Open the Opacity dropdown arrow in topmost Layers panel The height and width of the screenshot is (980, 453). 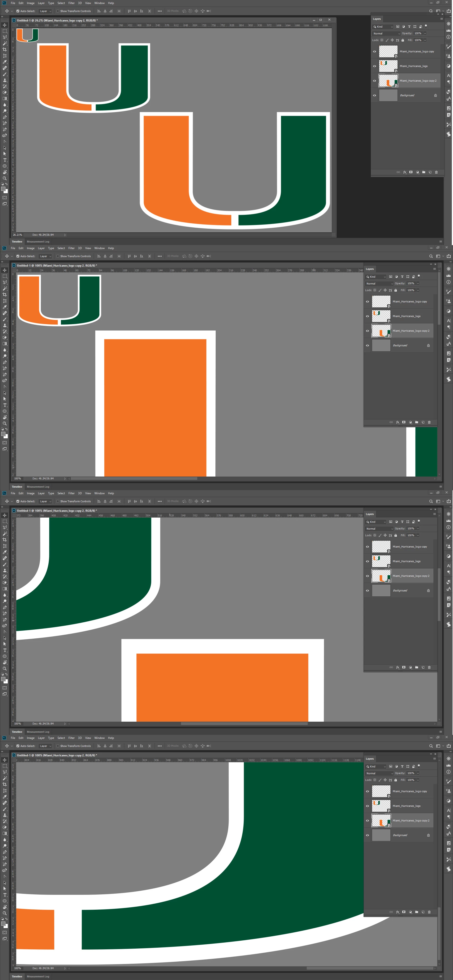425,34
